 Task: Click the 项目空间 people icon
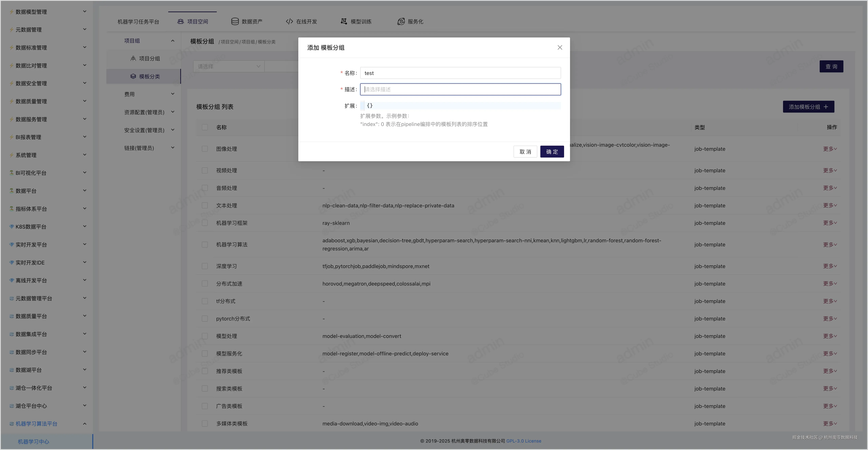(181, 22)
